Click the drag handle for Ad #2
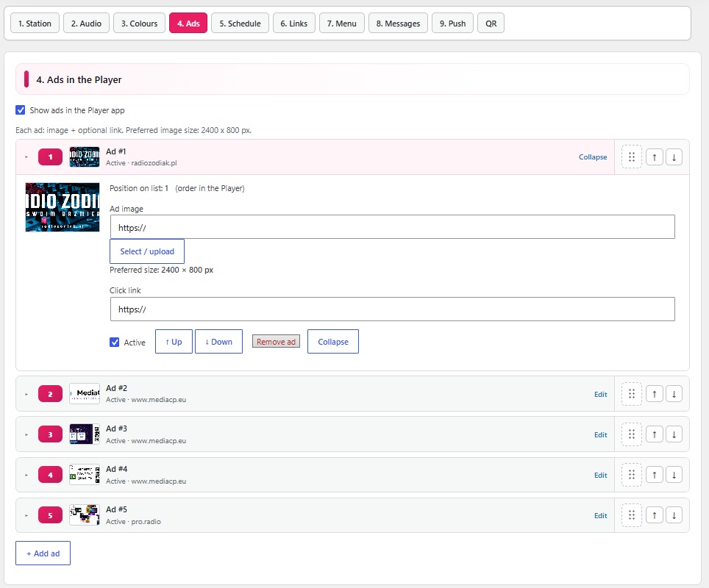 point(631,394)
